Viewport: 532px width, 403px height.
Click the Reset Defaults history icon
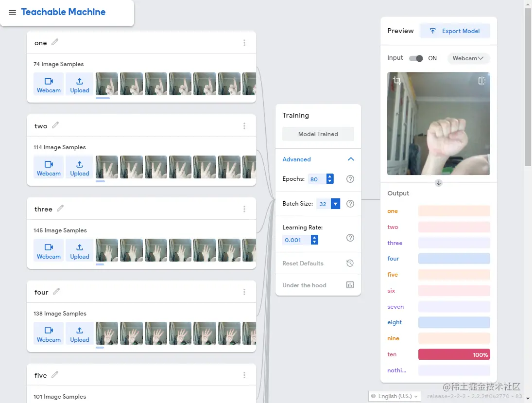(x=350, y=263)
